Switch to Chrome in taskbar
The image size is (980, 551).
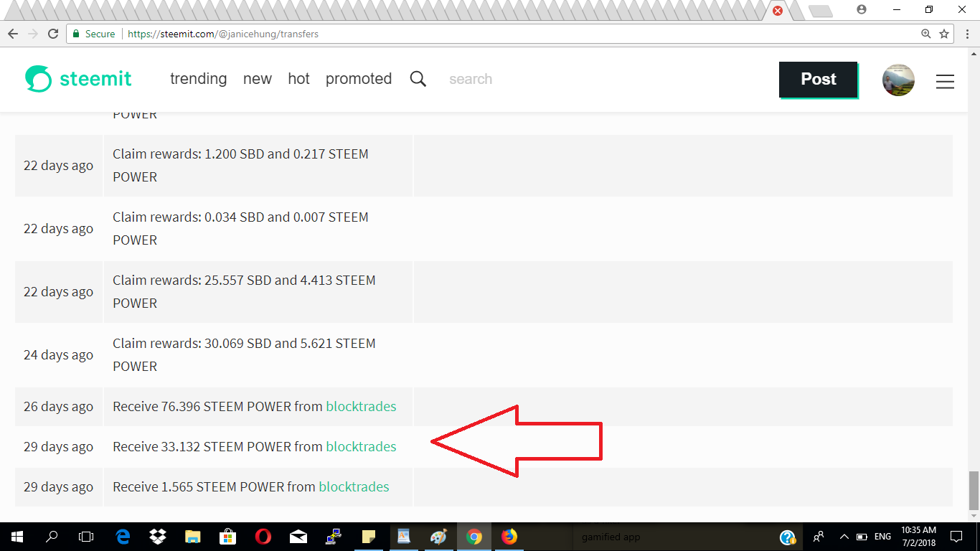473,537
